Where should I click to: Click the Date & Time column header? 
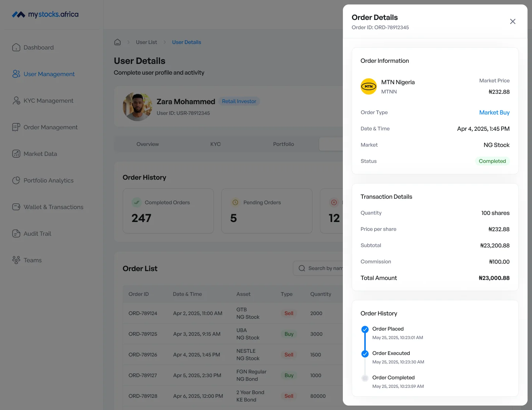(187, 294)
